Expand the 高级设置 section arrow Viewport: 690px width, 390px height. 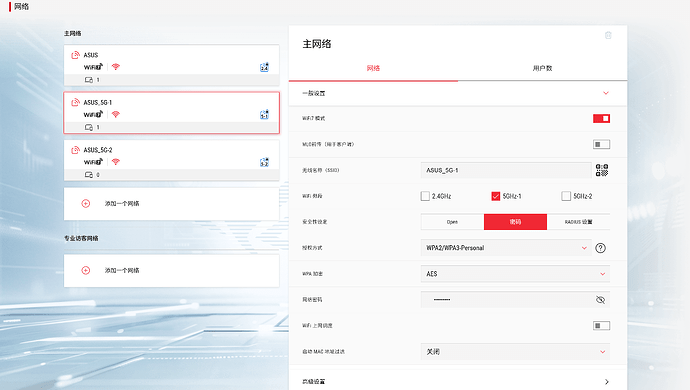pos(607,382)
